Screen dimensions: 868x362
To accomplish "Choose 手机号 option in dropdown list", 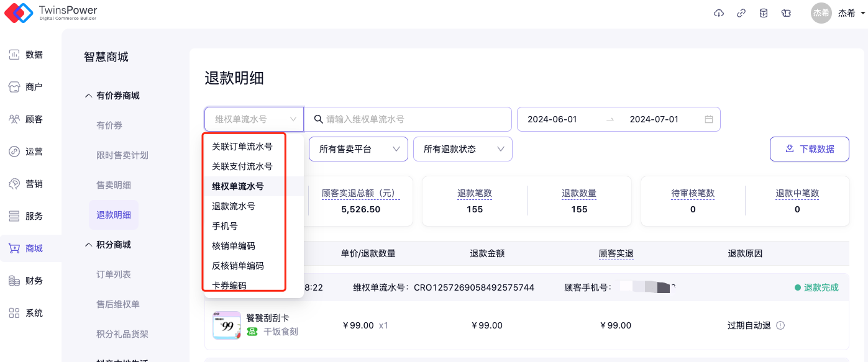I will [225, 226].
